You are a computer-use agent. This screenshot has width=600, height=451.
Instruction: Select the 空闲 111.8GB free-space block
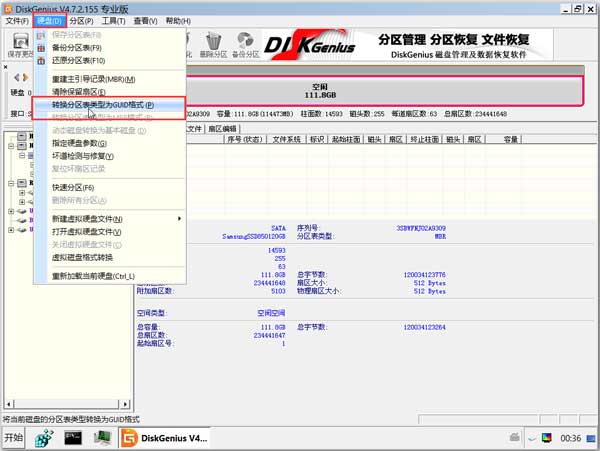(384, 91)
